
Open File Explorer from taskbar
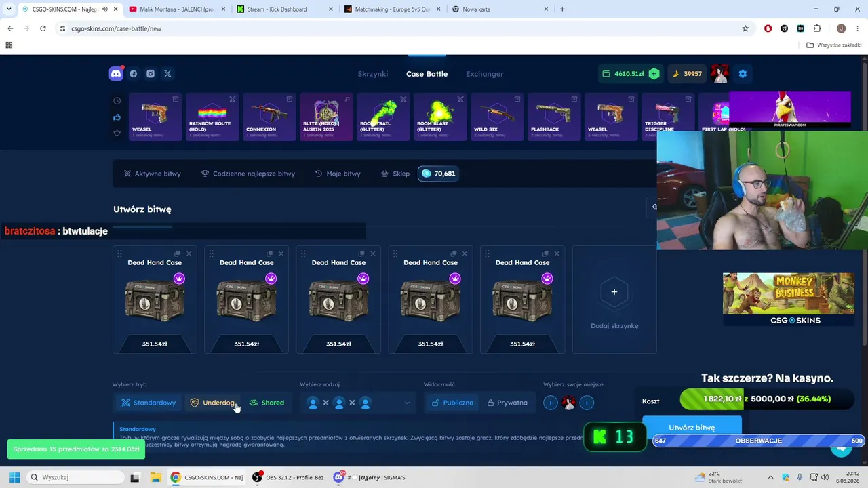click(155, 477)
